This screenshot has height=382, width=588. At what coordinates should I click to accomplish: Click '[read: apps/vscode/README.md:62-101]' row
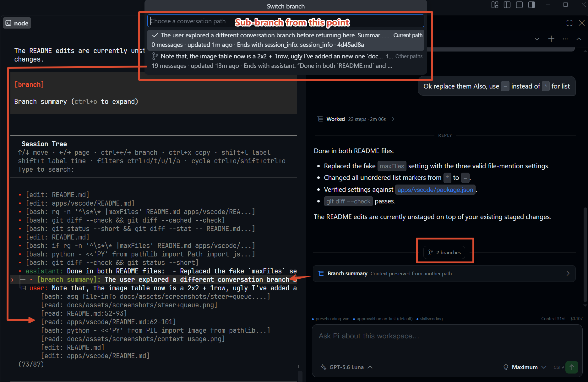108,322
